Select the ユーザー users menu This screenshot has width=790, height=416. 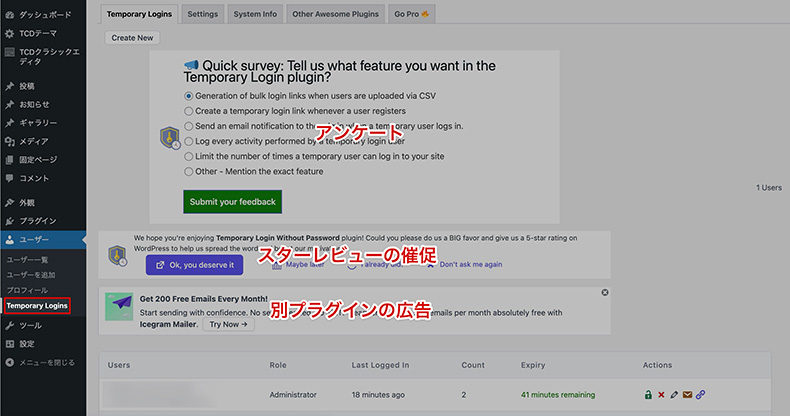[x=43, y=240]
